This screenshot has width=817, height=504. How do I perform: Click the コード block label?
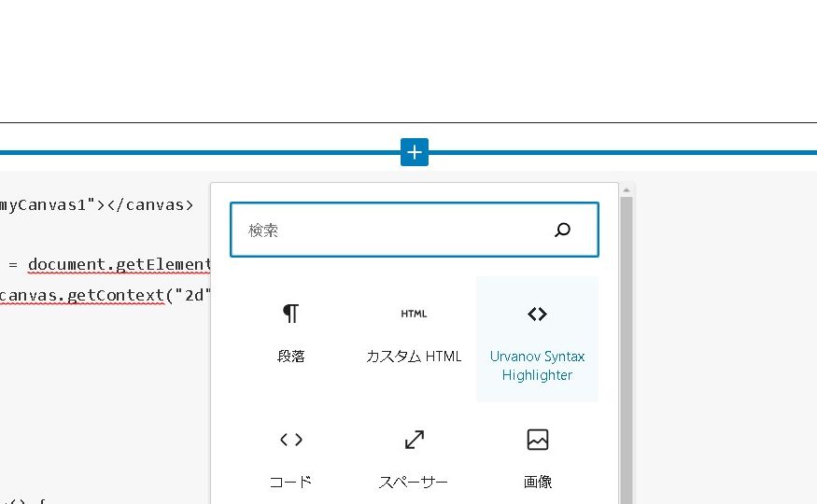[x=290, y=483]
